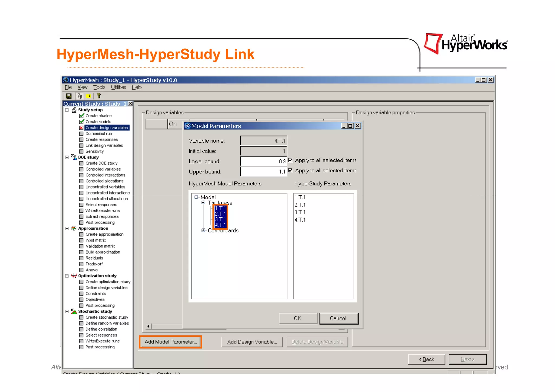This screenshot has width=555, height=392.
Task: Collapse the Optimization study tree node
Action: [x=67, y=276]
